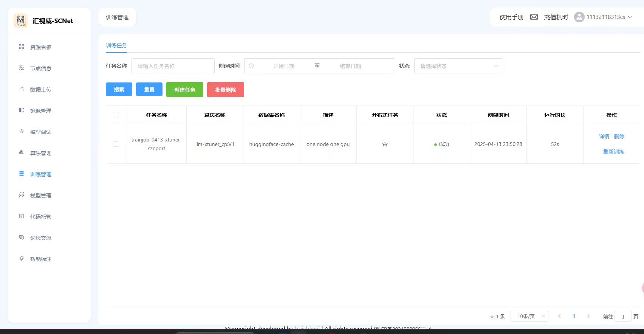Click the green 创建任务 button
Viewport: 644px width, 334px height.
point(185,90)
